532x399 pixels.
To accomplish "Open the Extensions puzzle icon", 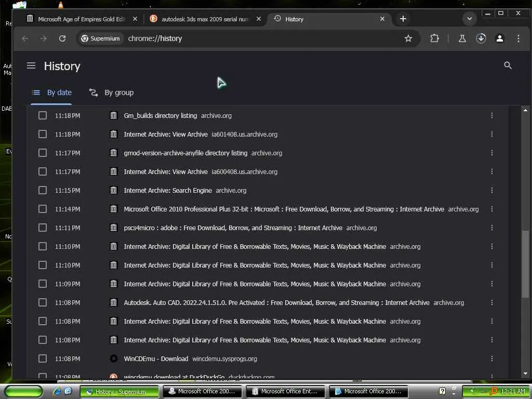I will (x=434, y=38).
